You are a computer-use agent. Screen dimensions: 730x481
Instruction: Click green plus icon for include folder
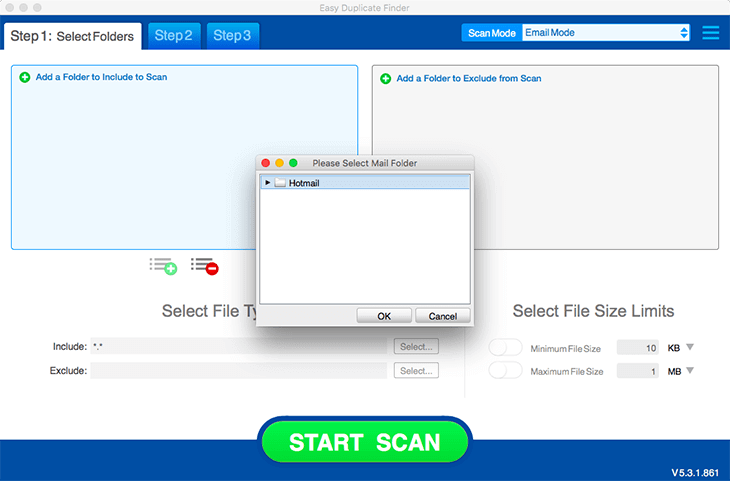coord(25,77)
